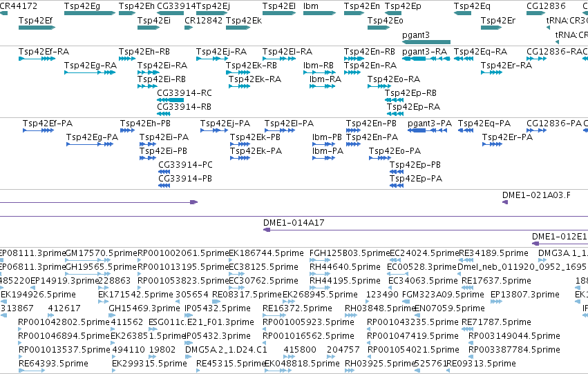Image resolution: width=588 pixels, height=374 pixels.
Task: Click the DMG5A.2_1.D24.C1 EST label
Action: coord(226,350)
